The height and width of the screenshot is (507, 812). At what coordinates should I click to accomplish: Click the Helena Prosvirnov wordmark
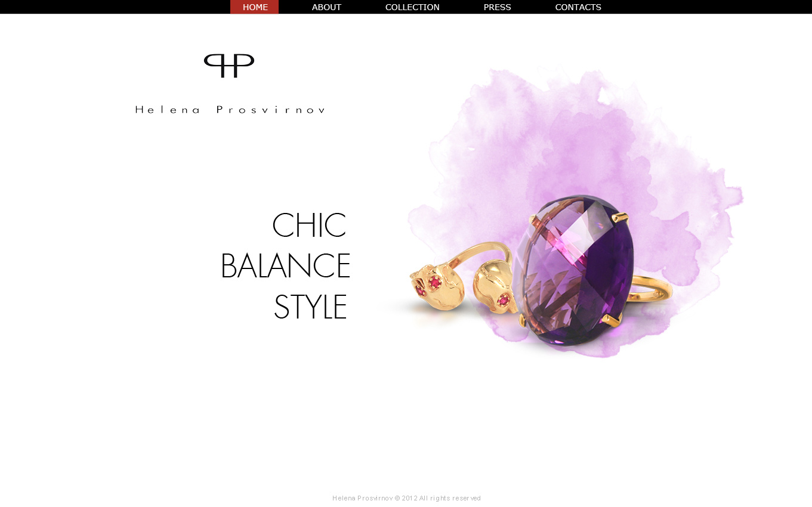tap(230, 110)
